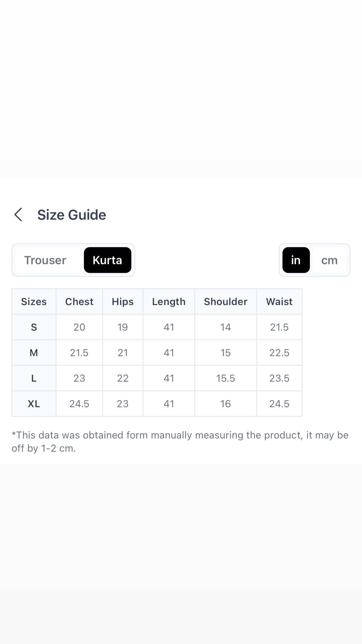
Task: Select the Hips column header
Action: 123,301
